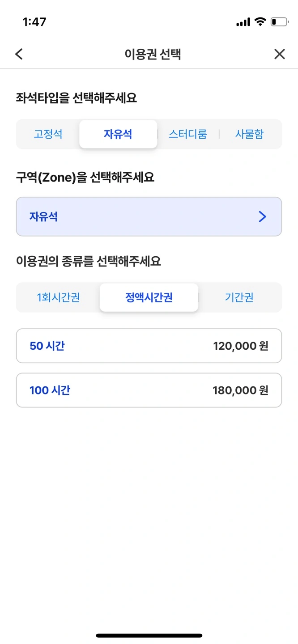Tap the battery indicator icon

tap(279, 21)
